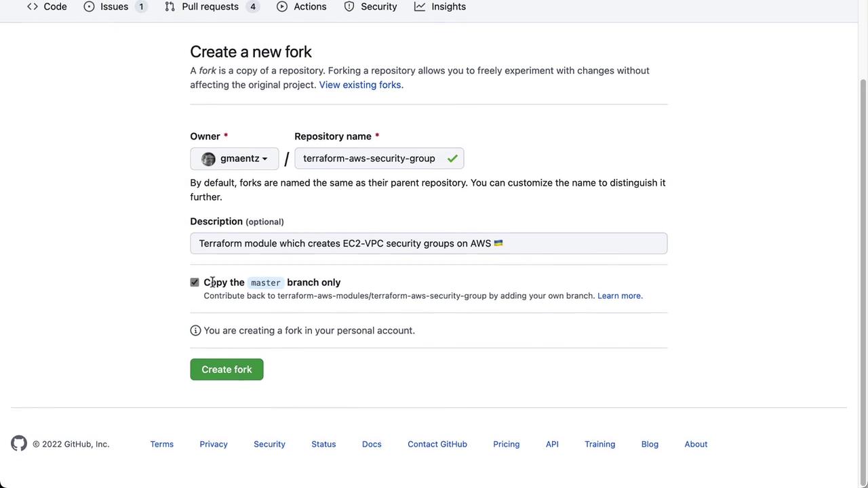Click the Insights graph icon
The height and width of the screenshot is (488, 868).
point(420,7)
